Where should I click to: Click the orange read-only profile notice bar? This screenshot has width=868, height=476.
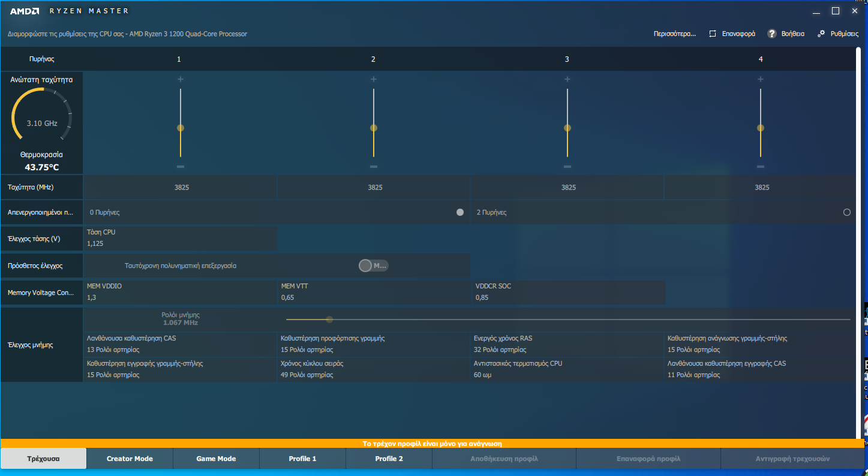coord(432,444)
